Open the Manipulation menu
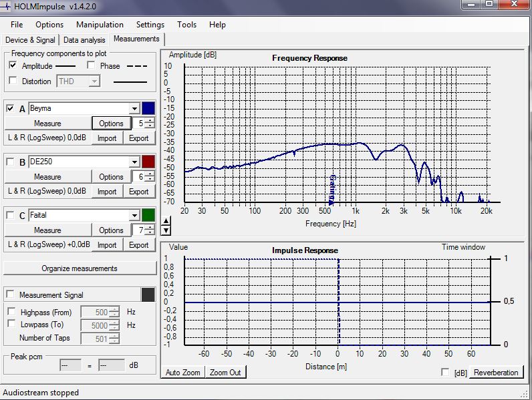Viewport: 532px width, 400px height. 100,25
